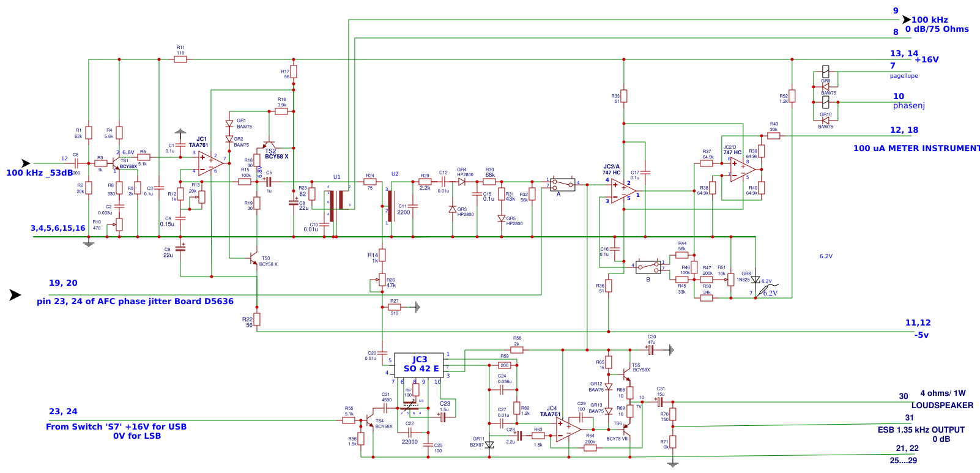Click the '21, 22' pin label

click(x=907, y=448)
